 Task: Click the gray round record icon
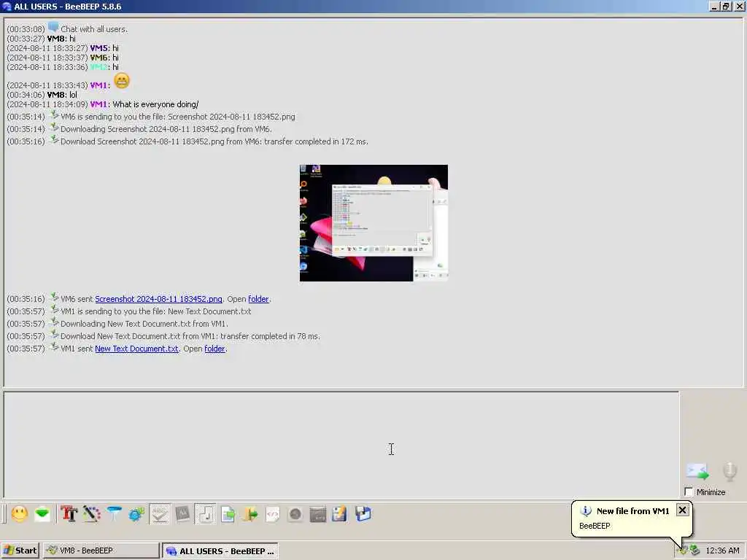coord(295,514)
